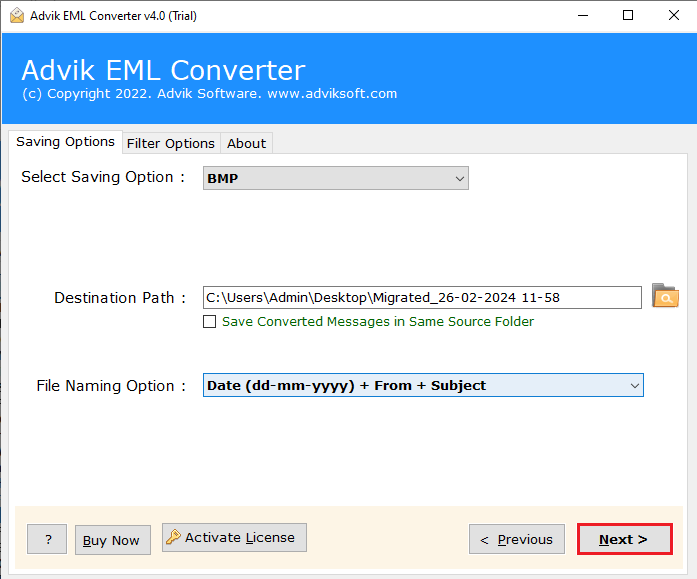
Task: Maximize the Advik EML Converter window
Action: [628, 16]
